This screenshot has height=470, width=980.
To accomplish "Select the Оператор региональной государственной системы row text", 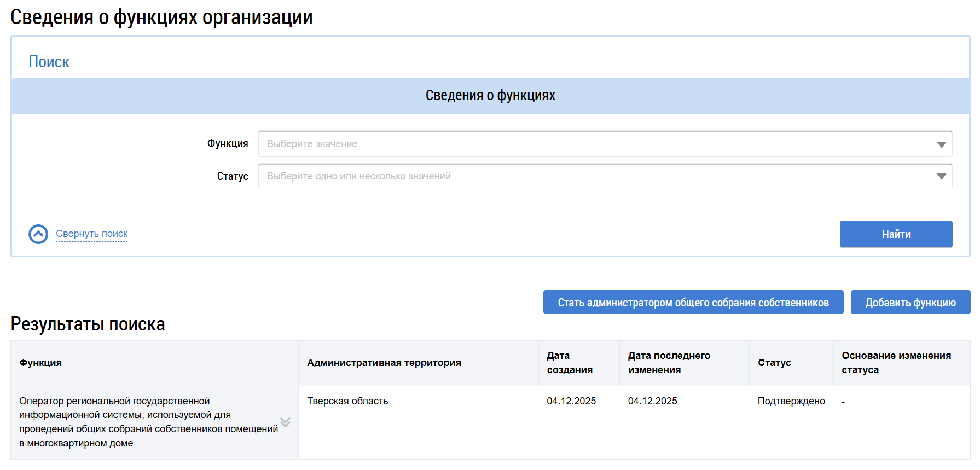I will (x=148, y=422).
